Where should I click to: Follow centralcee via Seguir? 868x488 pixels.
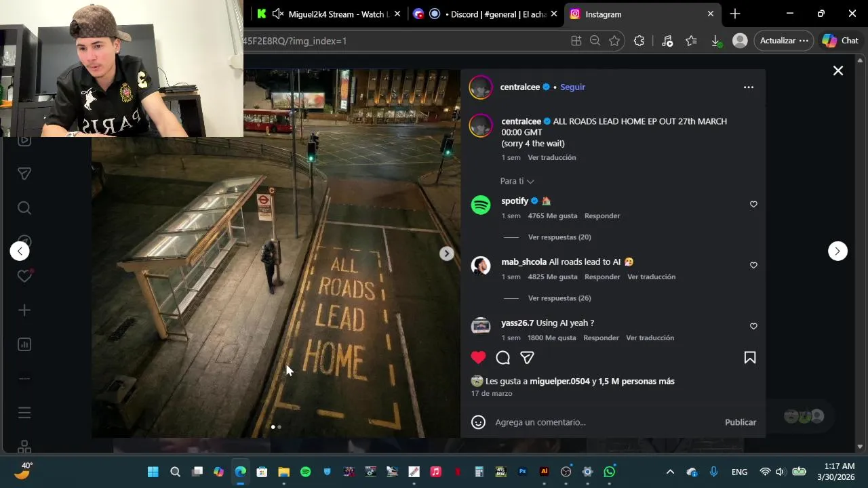572,87
